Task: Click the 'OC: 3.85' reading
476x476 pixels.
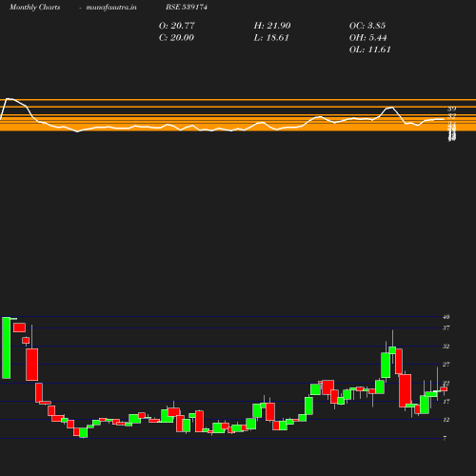Action: click(x=367, y=26)
